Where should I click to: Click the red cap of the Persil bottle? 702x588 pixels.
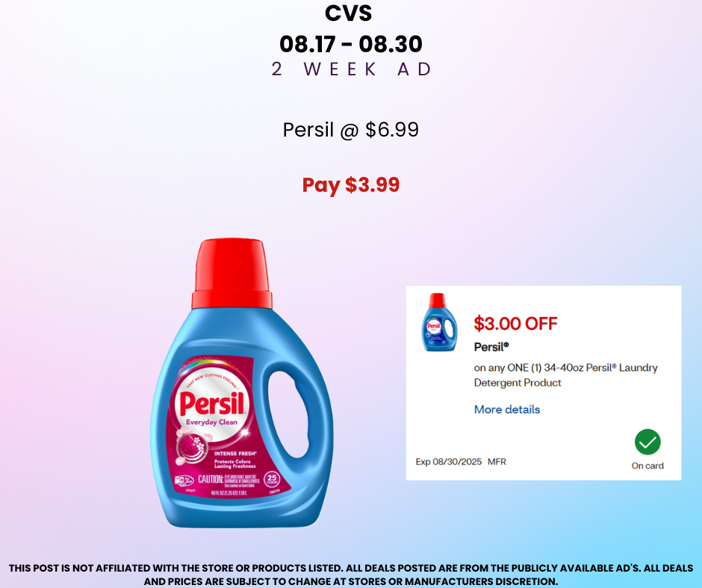232,274
